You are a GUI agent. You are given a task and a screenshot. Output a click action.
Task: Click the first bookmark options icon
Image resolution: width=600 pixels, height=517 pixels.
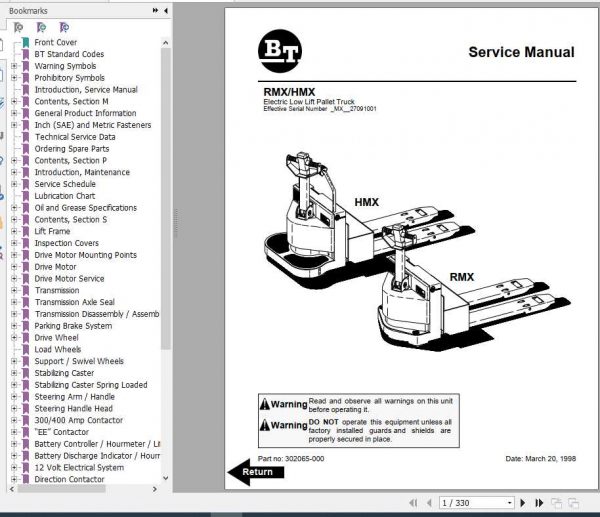pos(18,28)
